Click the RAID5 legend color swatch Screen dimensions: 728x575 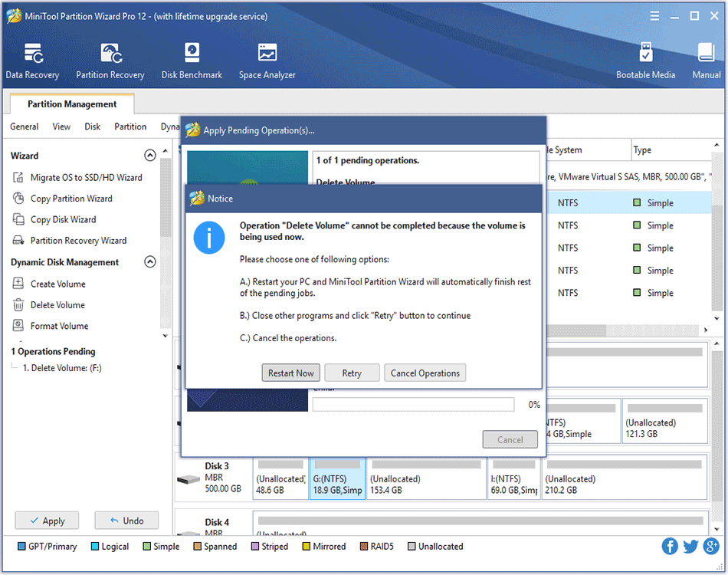[364, 546]
